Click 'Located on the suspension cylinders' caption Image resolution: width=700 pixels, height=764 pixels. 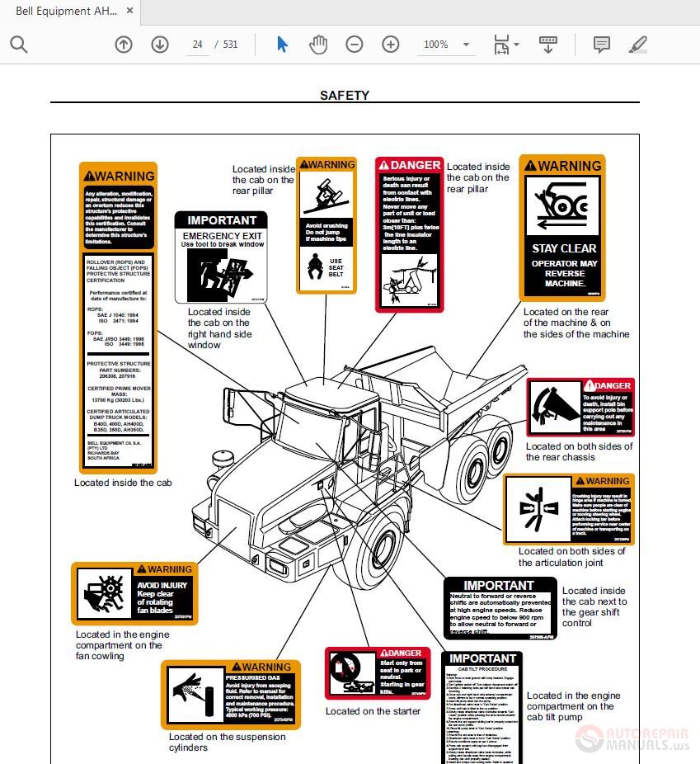point(227,742)
